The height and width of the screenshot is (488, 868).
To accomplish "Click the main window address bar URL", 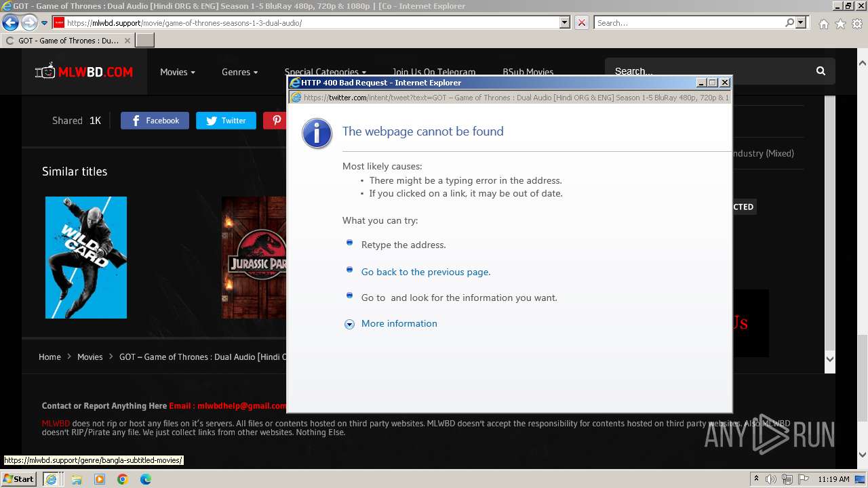I will click(184, 23).
